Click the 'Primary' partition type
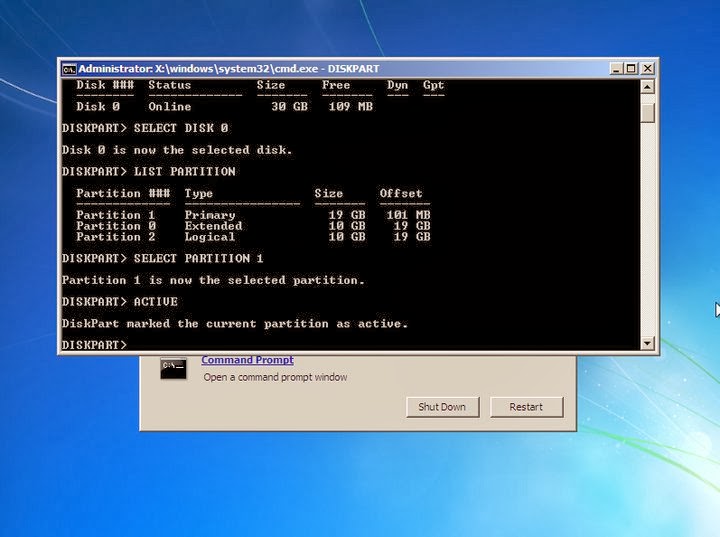Viewport: 720px width, 537px height. coord(210,215)
